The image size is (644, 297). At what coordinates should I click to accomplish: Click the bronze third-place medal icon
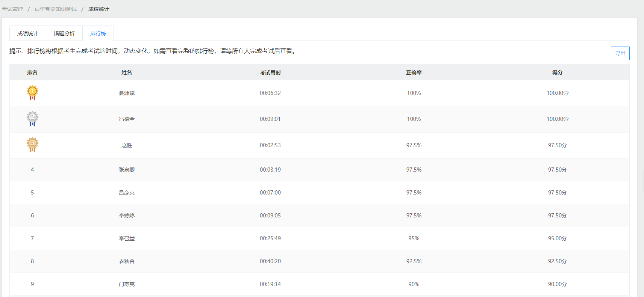pos(32,145)
